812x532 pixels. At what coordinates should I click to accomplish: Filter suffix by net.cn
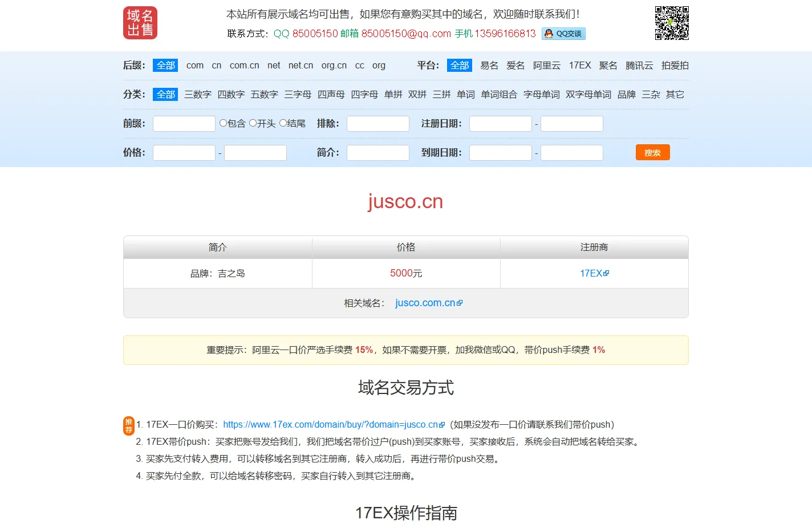tap(301, 66)
